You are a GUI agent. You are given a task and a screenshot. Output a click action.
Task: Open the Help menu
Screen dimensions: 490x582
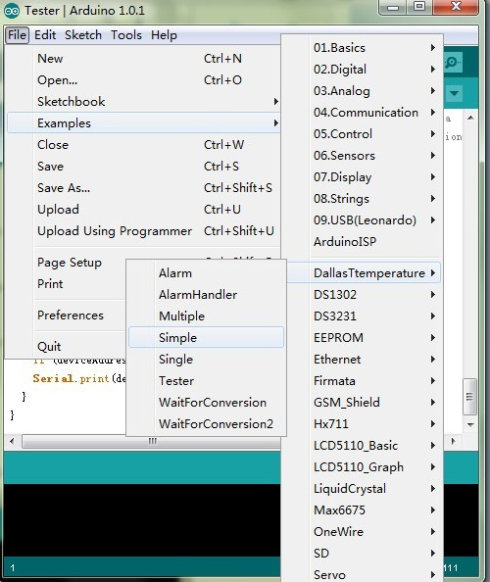point(164,35)
